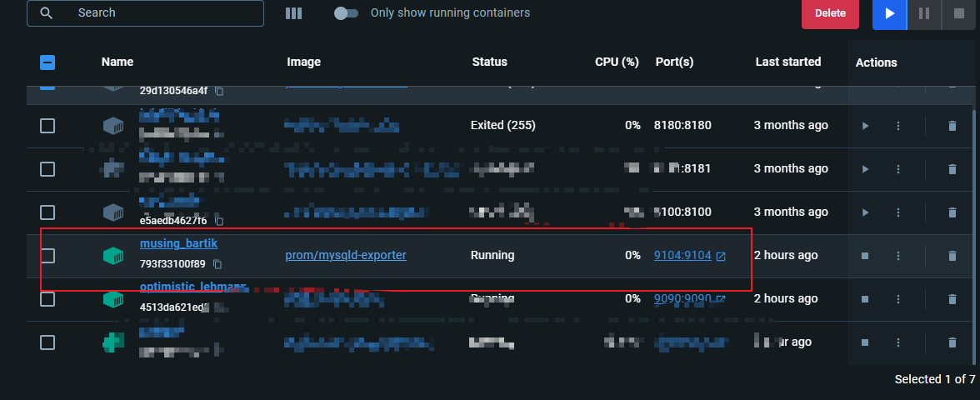Open more actions menu for 8100:8100 row
Screen dimensions: 980x400
pos(898,212)
